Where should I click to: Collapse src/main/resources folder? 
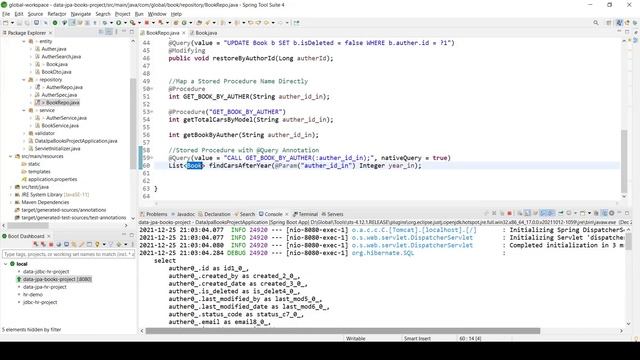click(x=10, y=156)
